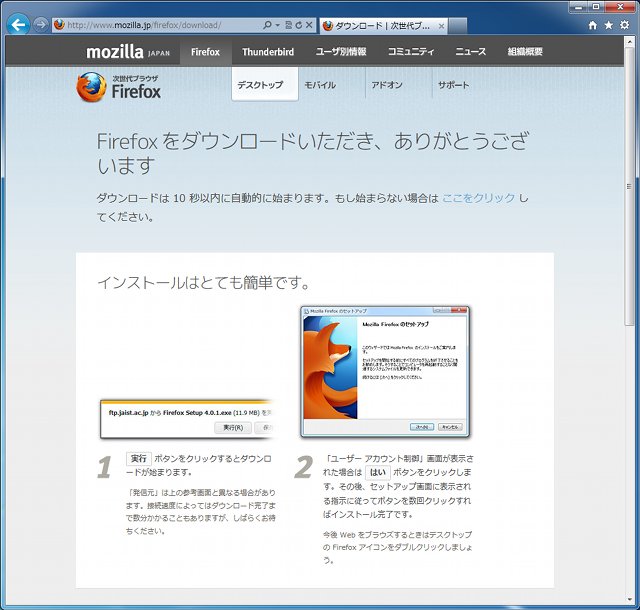
Task: Click the stop loading X icon
Action: point(309,25)
